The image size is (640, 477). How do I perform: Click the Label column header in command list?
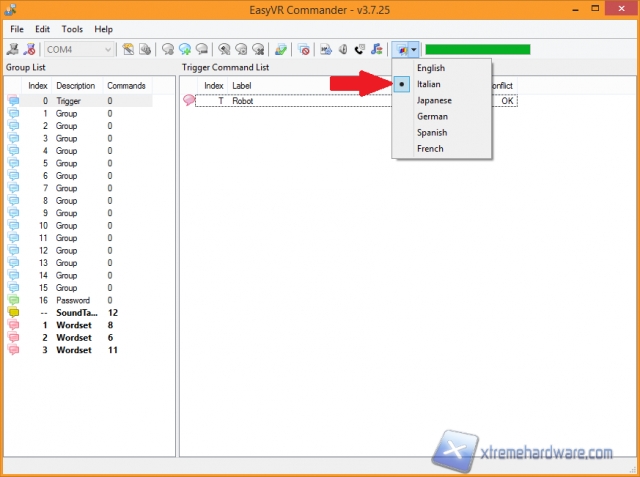pyautogui.click(x=242, y=86)
